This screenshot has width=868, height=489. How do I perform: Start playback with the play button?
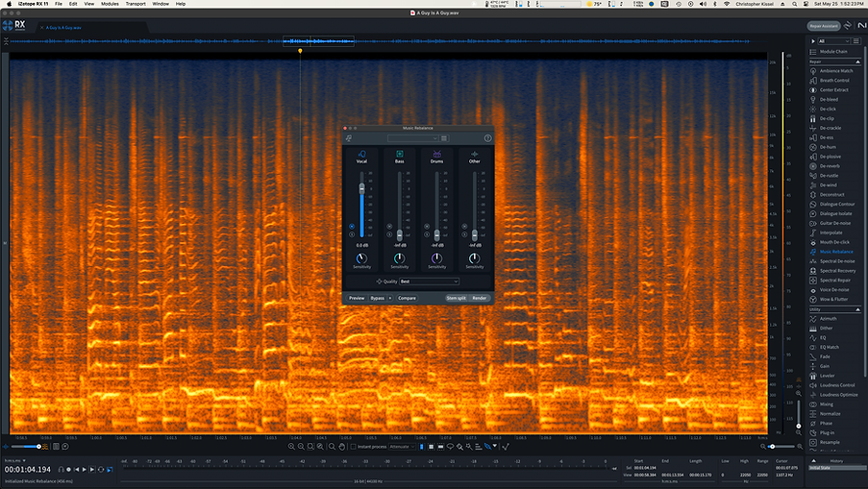85,470
